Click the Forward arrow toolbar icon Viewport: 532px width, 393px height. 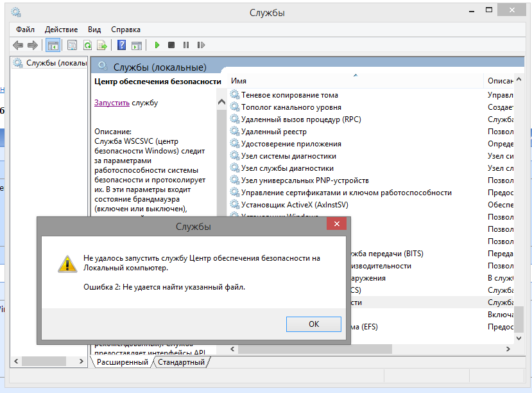click(32, 45)
